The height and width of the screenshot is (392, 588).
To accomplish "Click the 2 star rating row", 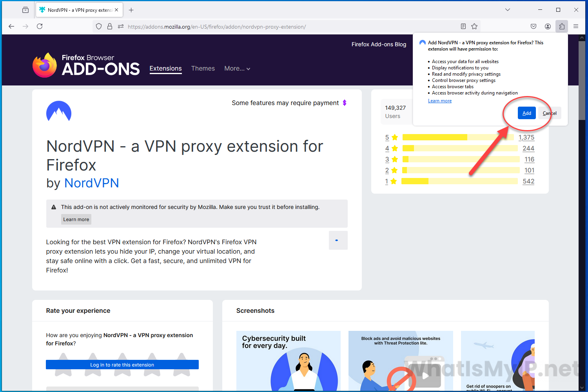I will [460, 170].
